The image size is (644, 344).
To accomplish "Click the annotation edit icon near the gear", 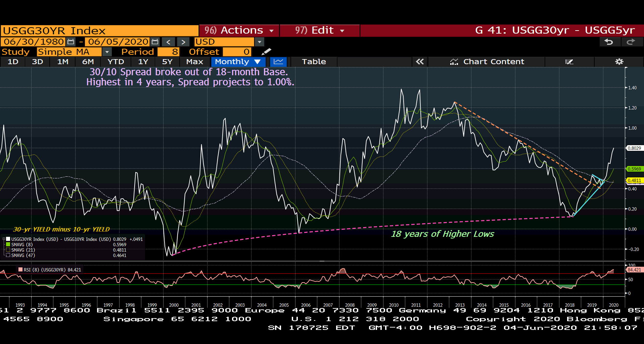I will click(569, 62).
